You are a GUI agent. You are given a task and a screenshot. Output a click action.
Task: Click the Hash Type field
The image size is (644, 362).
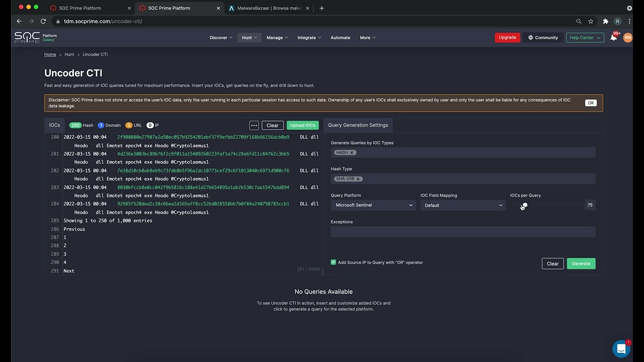(x=463, y=178)
